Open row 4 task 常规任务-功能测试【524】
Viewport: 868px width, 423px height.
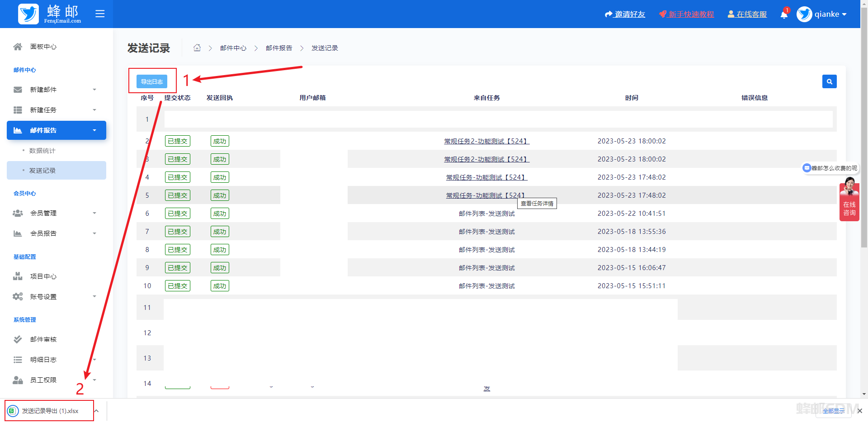tap(486, 177)
